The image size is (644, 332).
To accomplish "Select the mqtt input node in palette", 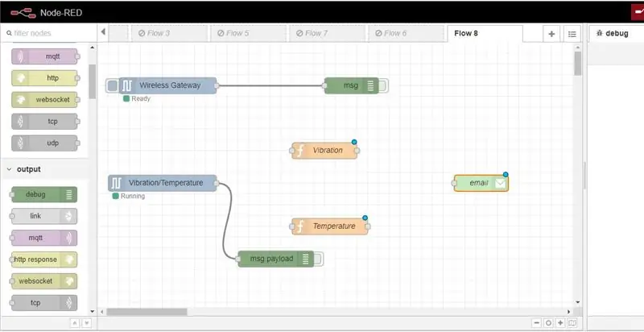I will [44, 56].
